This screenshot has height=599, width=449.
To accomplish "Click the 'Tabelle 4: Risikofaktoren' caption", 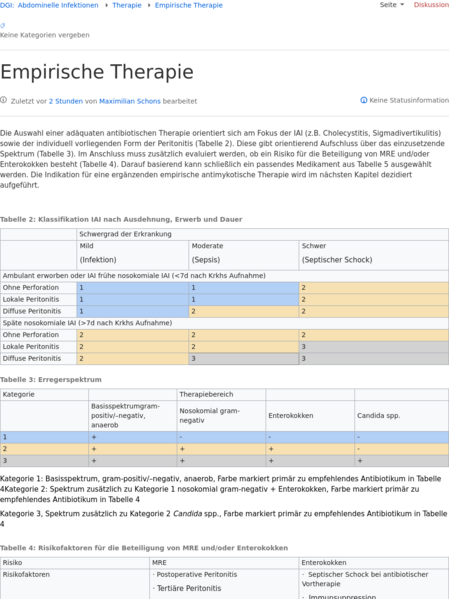I will tap(144, 548).
